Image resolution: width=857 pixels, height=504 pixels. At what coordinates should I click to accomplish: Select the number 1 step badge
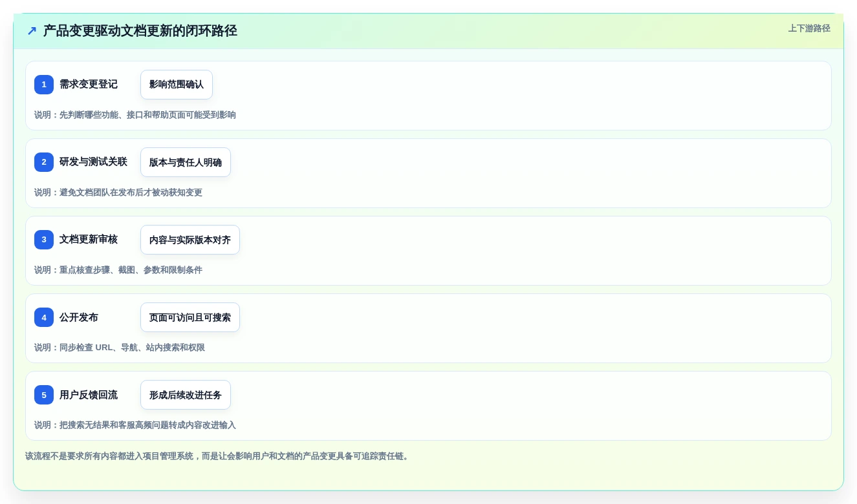(x=44, y=85)
